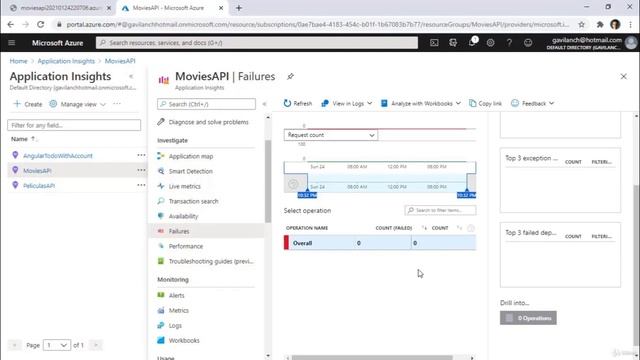Open the feedback smiley in header
This screenshot has height=360, width=640.
click(528, 43)
